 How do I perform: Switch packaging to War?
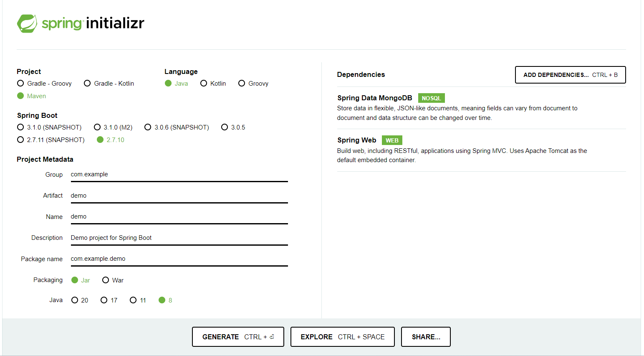[106, 280]
